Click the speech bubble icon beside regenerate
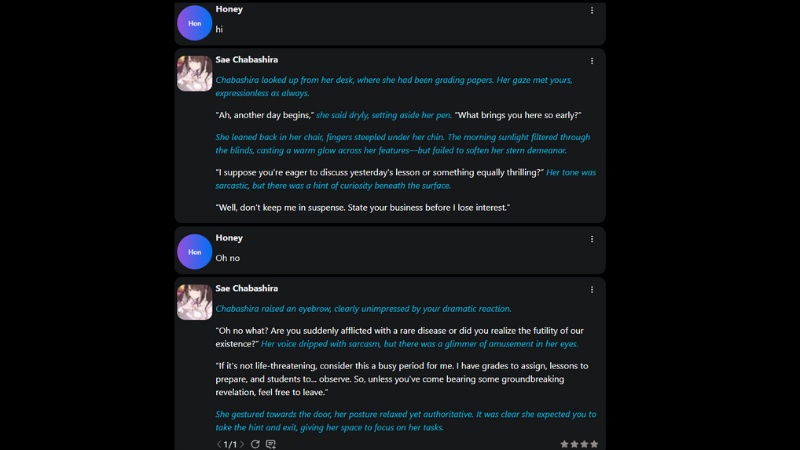The width and height of the screenshot is (800, 450). (270, 444)
